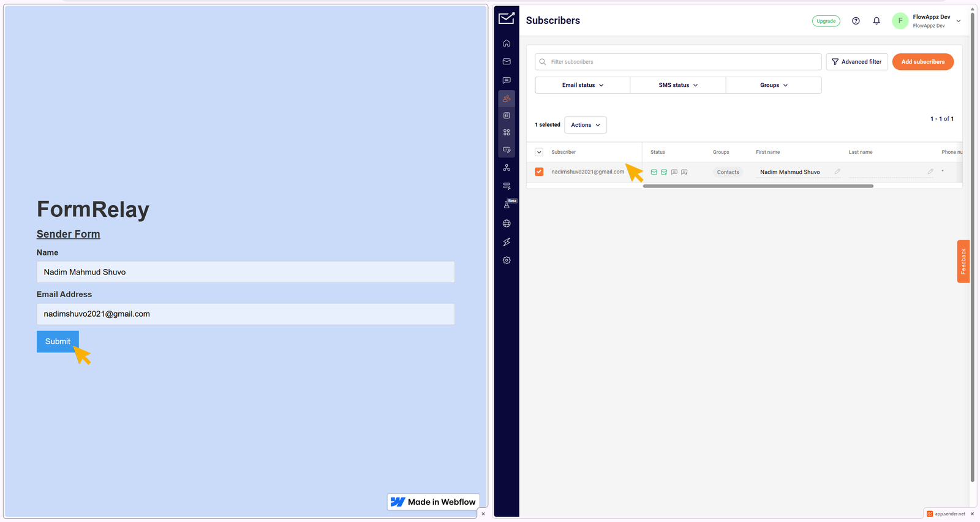
Task: Select the Subscribers people icon in sidebar
Action: pos(507,99)
